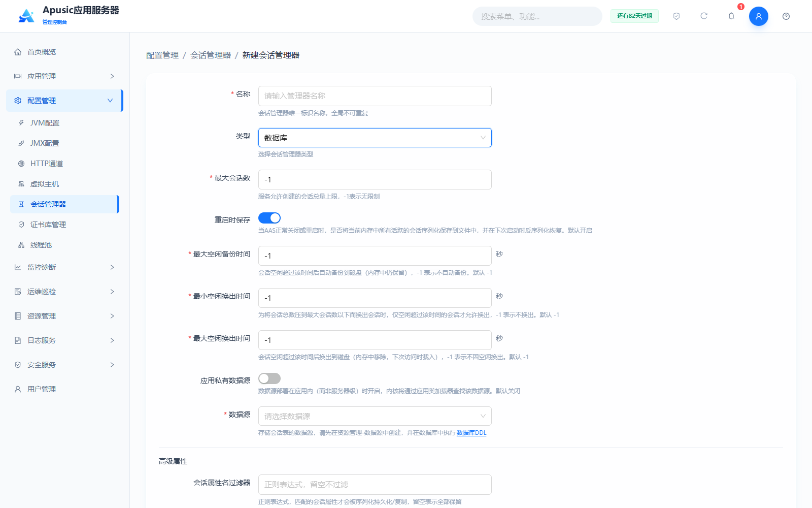
Task: Enable the 应用私有数据源 switch
Action: [269, 378]
